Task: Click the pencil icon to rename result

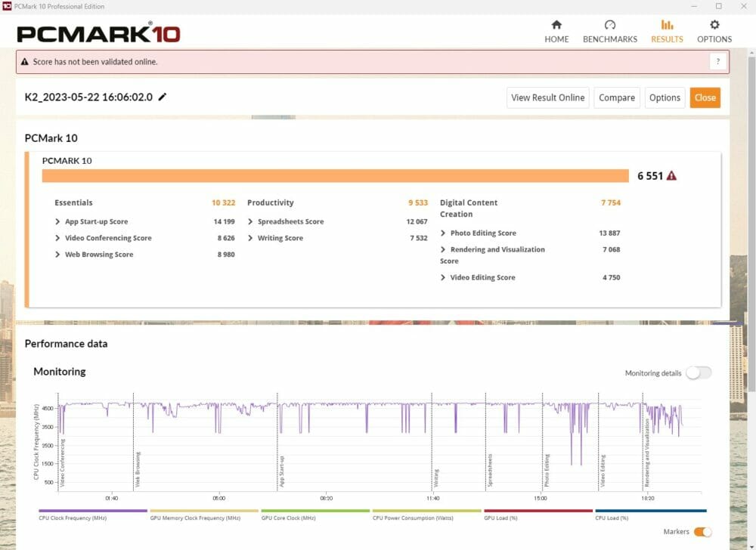Action: (x=163, y=97)
